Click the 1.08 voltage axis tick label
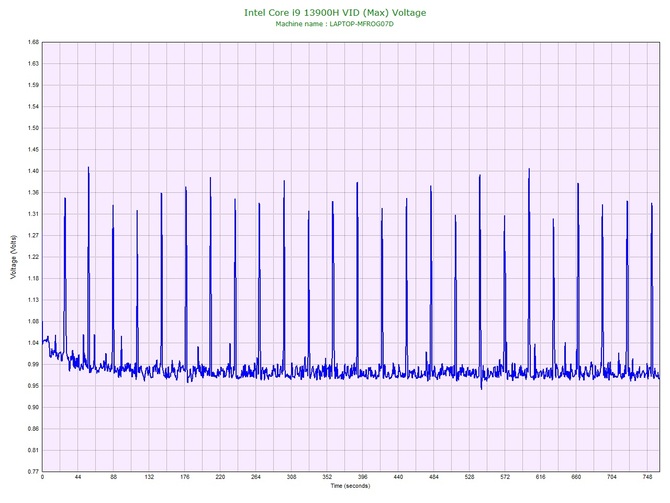 tap(33, 321)
